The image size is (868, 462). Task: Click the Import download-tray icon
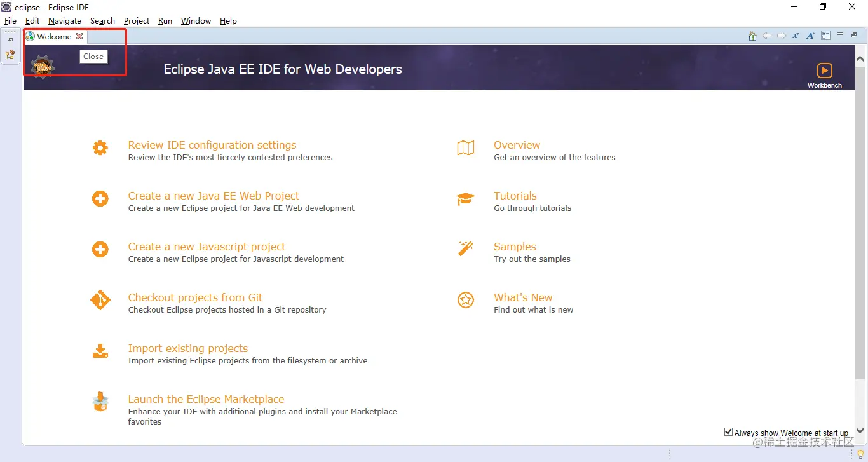(100, 351)
